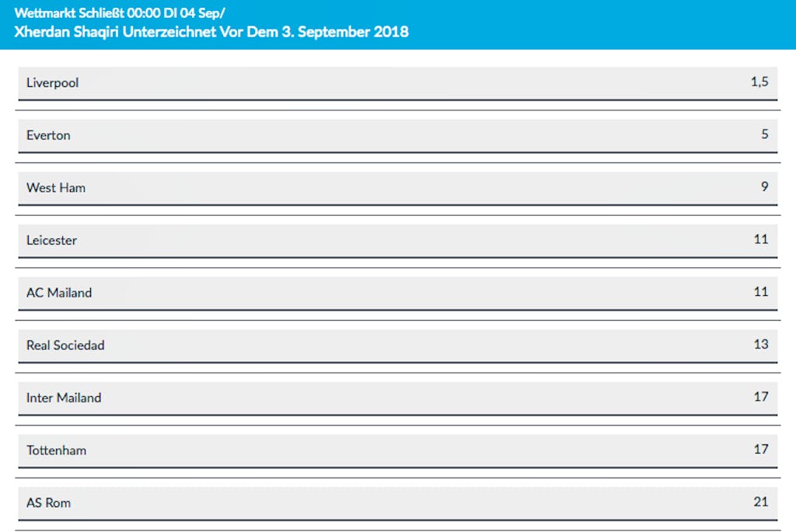
Task: Click odds 9 for West Ham
Action: 764,186
